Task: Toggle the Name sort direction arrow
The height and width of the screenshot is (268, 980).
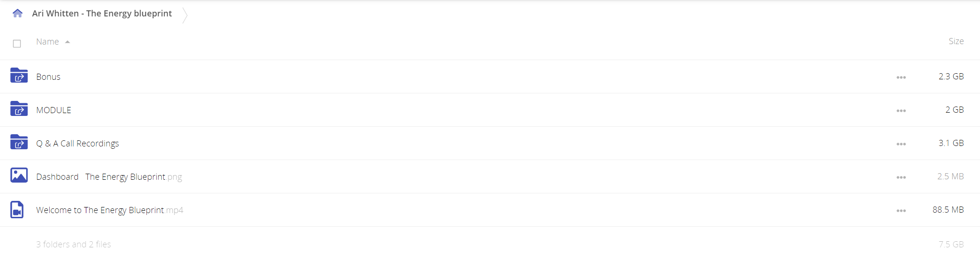Action: (x=68, y=42)
